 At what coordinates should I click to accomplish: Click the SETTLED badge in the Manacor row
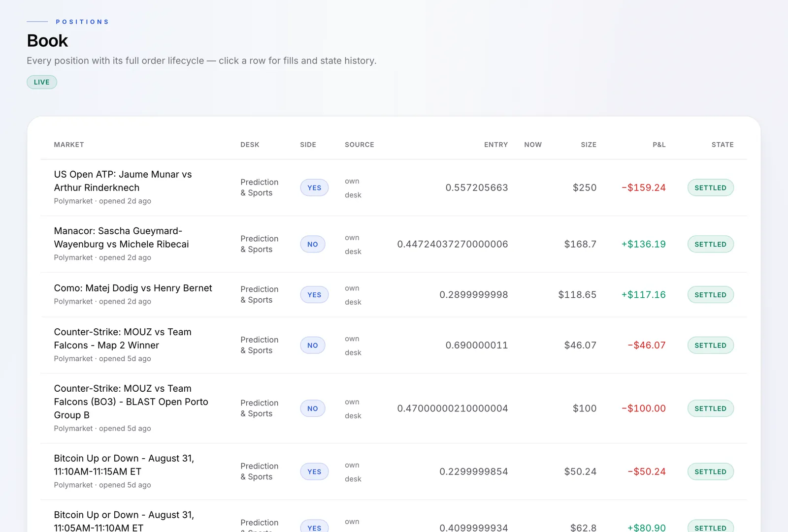pyautogui.click(x=711, y=244)
